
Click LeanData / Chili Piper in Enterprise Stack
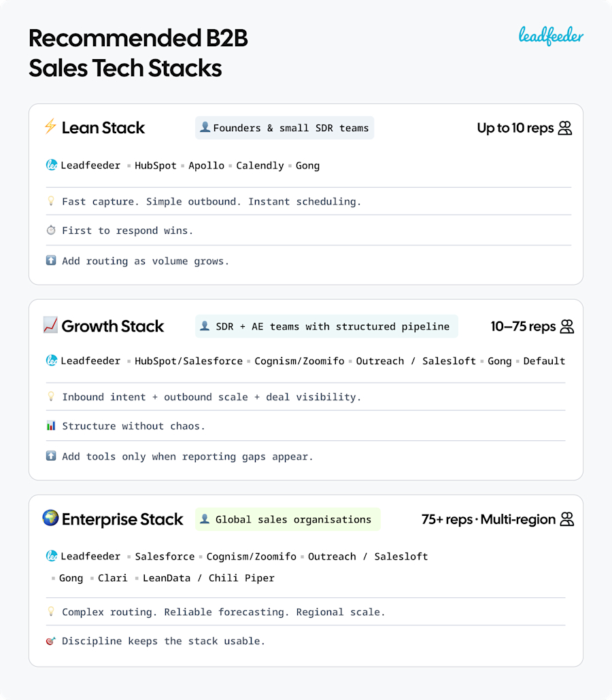[x=208, y=578]
